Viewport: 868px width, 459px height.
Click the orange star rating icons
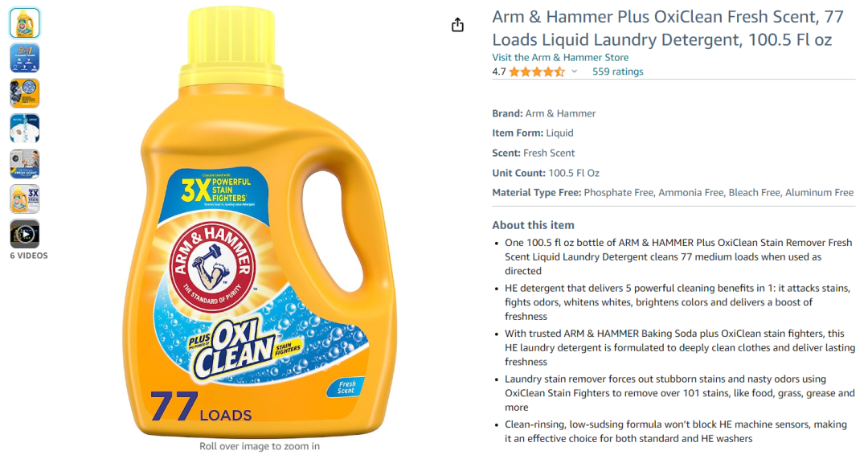[536, 72]
